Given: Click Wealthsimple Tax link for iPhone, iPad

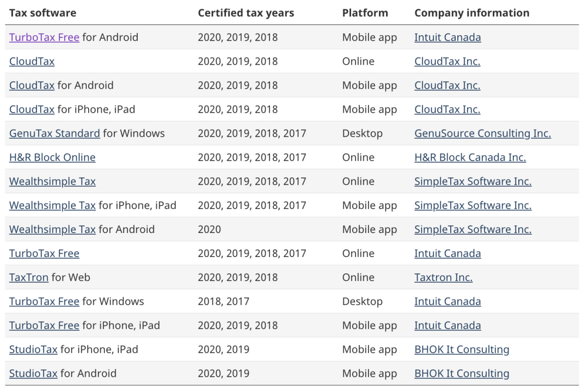Looking at the screenshot, I should click(x=52, y=206).
